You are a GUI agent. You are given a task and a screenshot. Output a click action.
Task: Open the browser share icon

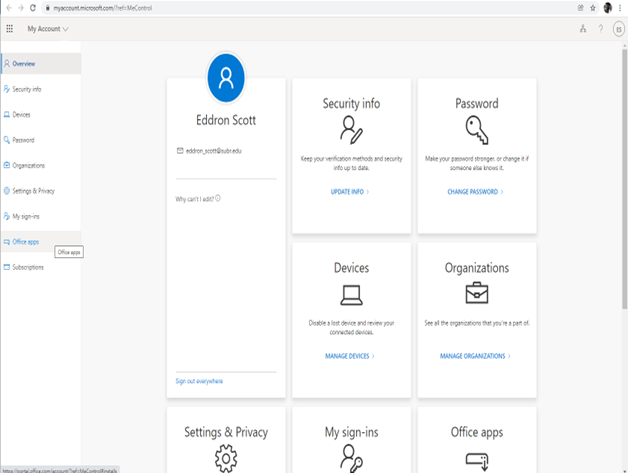tap(580, 8)
